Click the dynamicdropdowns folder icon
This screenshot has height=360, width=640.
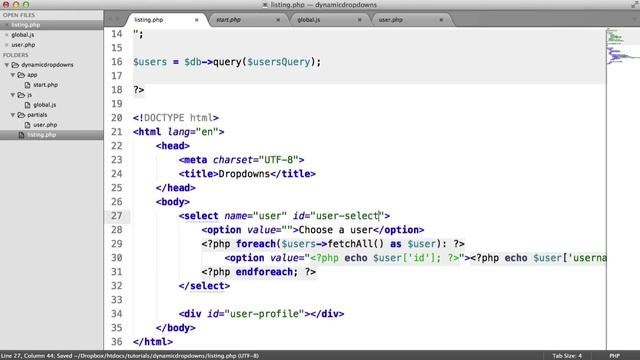(x=15, y=65)
